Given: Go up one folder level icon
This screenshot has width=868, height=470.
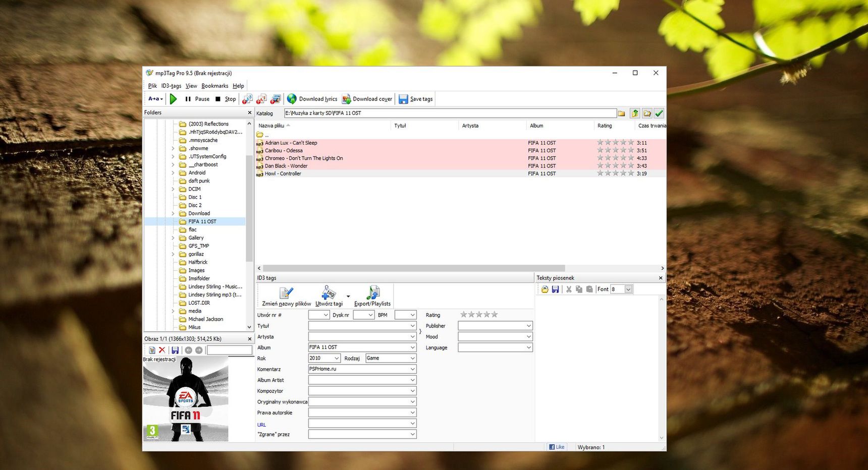Looking at the screenshot, I should pos(635,113).
